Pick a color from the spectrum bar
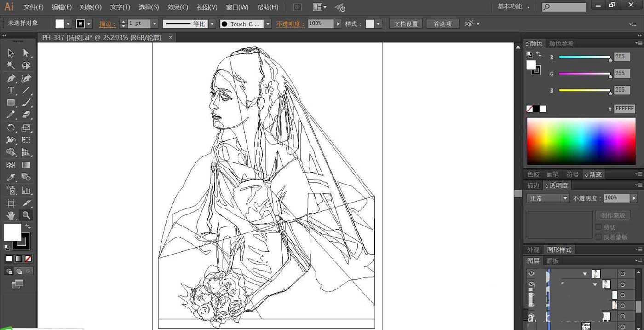Screen dimensions: 644x330 pyautogui.click(x=581, y=141)
